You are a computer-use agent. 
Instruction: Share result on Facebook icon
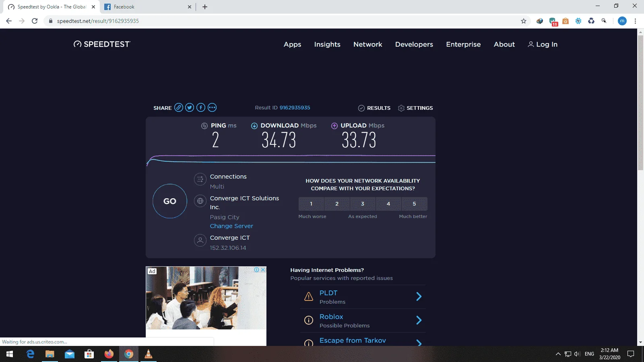coord(201,107)
